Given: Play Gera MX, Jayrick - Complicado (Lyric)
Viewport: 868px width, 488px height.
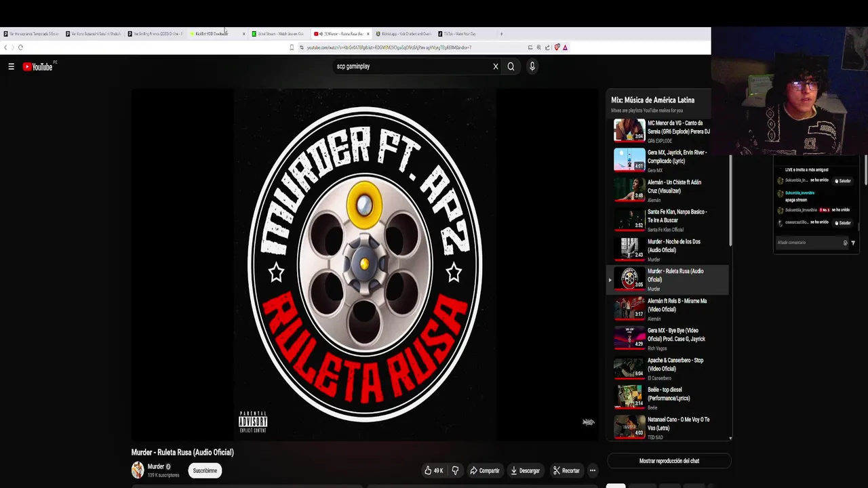Looking at the screenshot, I should click(667, 160).
